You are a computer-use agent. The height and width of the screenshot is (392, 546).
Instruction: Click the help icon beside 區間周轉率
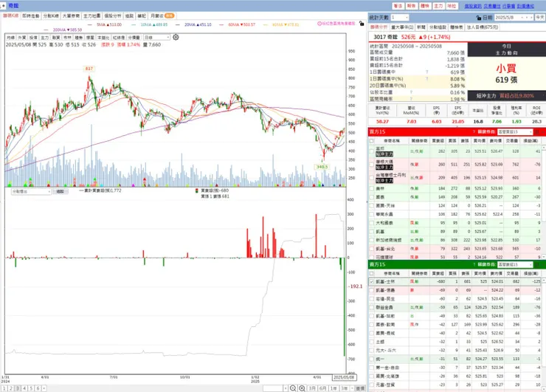pos(411,99)
